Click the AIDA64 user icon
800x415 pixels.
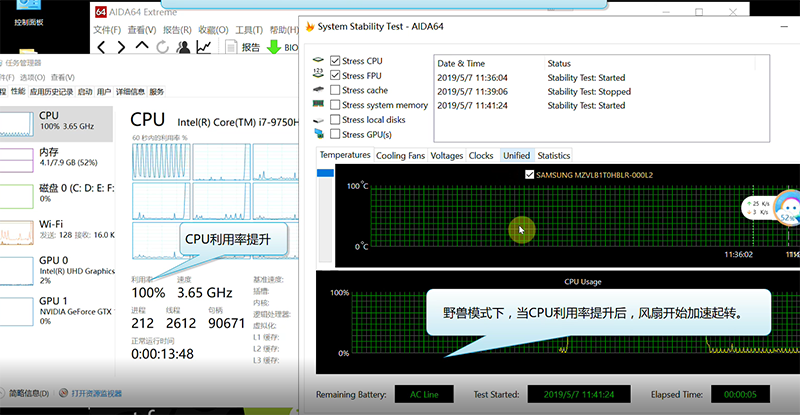[x=183, y=47]
